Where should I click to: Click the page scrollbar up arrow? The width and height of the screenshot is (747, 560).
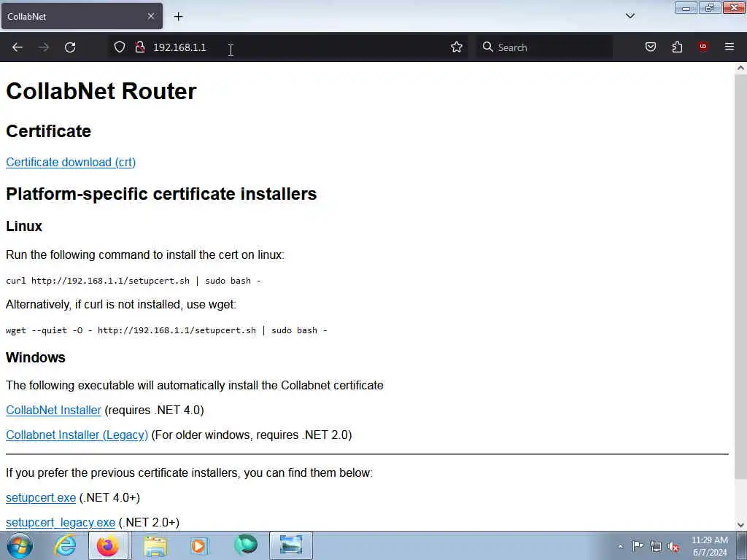pos(740,68)
